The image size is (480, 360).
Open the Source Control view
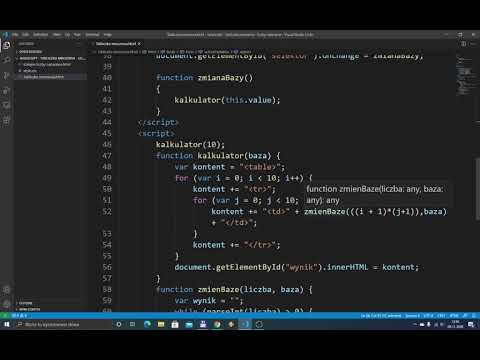point(6,75)
